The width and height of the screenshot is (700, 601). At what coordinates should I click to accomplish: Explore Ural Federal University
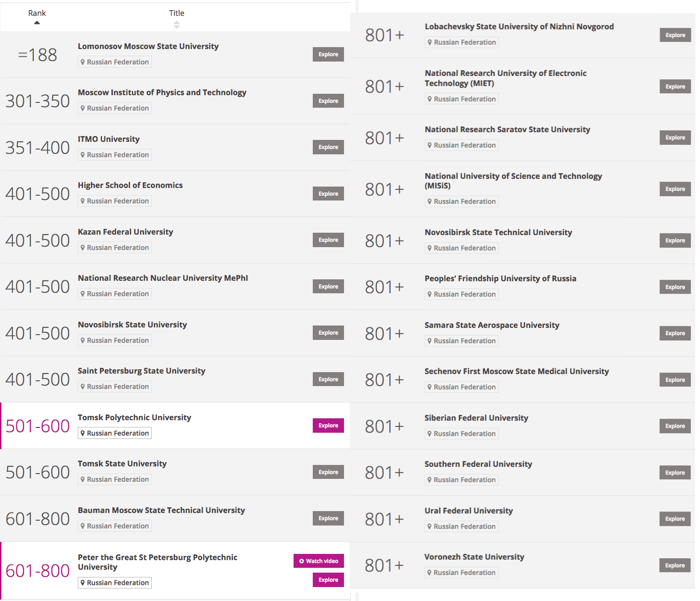675,519
